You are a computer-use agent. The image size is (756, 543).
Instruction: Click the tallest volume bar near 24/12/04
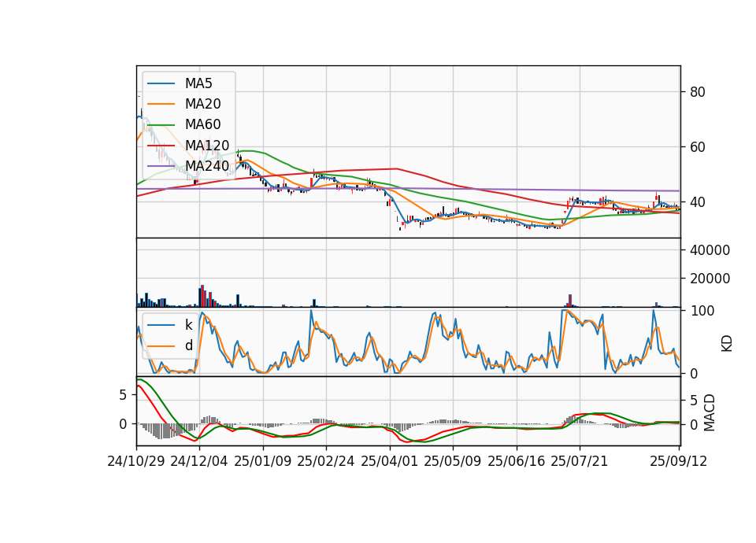(202, 296)
